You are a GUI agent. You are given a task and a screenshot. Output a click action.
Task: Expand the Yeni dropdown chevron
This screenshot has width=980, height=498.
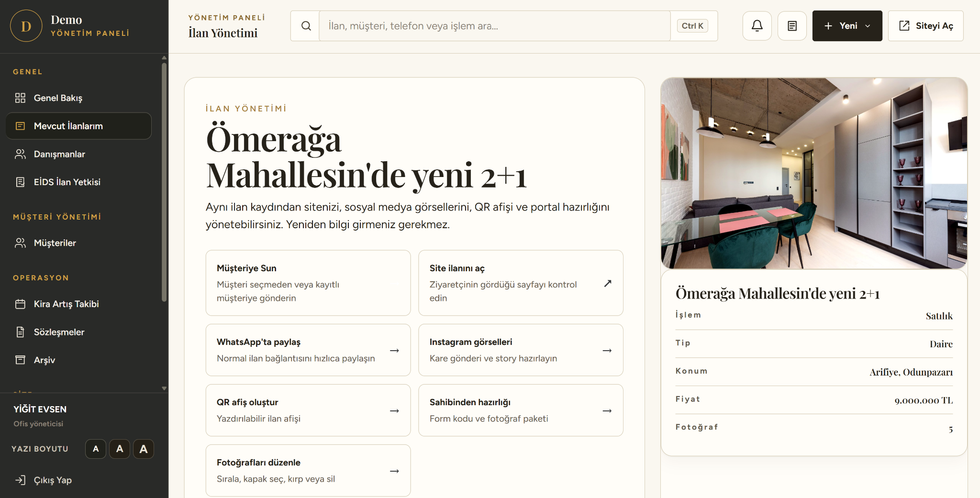tap(868, 26)
